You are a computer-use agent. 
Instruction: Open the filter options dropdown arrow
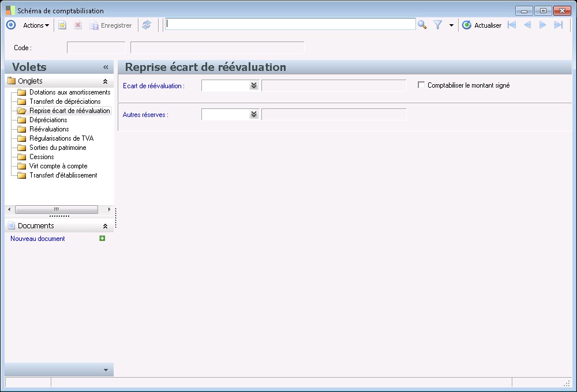click(x=452, y=25)
